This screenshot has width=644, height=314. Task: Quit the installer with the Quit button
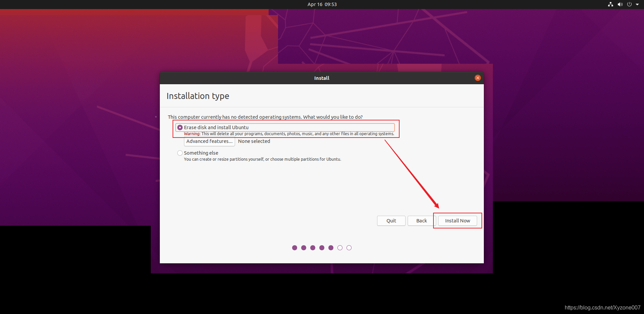pos(391,221)
